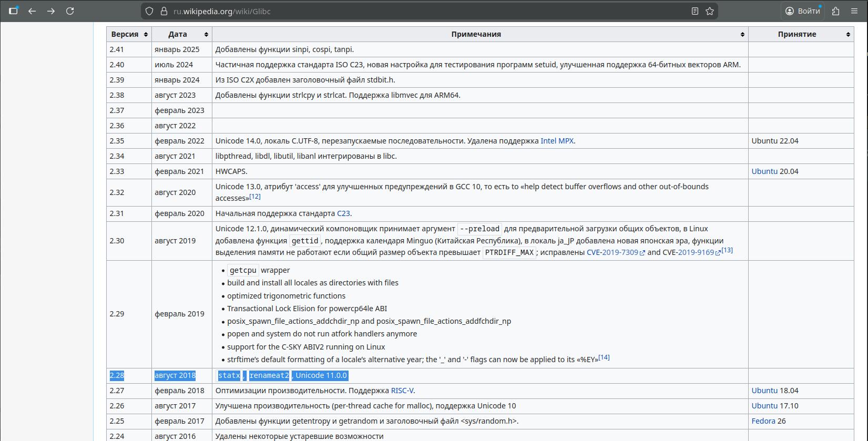The image size is (868, 441).
Task: Click the URL address field
Action: pos(421,11)
